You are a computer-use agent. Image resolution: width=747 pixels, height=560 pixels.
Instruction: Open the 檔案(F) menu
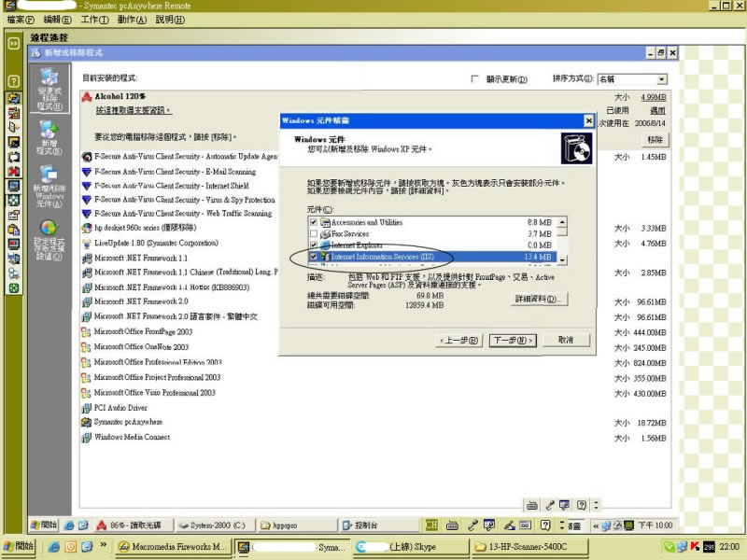pos(21,20)
